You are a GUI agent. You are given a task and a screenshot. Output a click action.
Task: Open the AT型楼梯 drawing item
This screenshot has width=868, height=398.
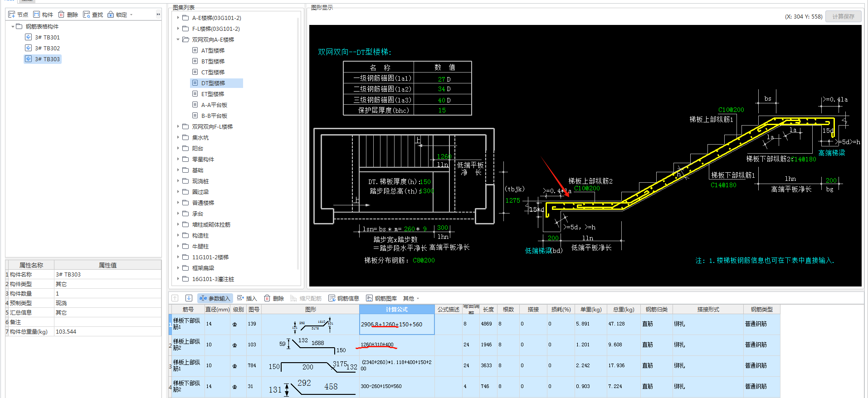click(x=213, y=51)
